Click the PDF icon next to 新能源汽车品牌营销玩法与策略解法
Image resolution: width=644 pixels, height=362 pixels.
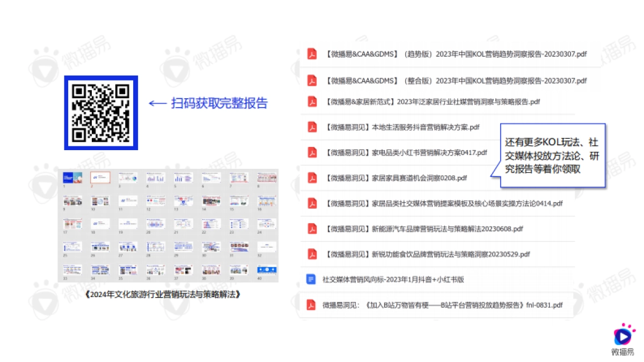312,228
